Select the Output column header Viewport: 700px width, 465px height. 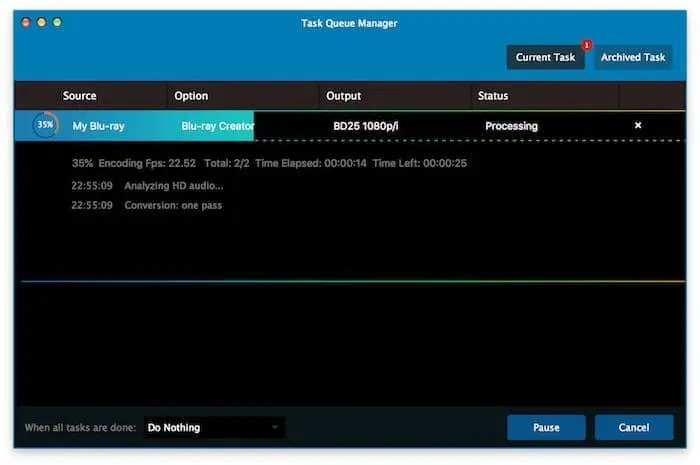click(344, 96)
